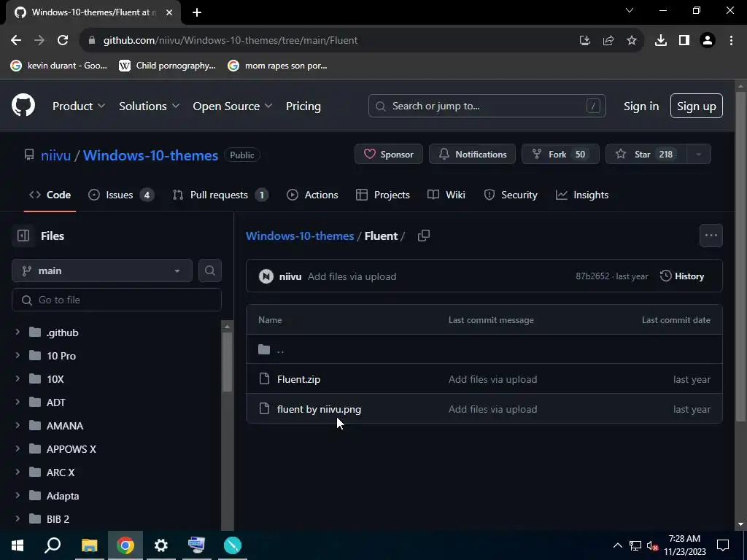The height and width of the screenshot is (560, 747).
Task: Sponsor the niivu repository
Action: coord(388,155)
